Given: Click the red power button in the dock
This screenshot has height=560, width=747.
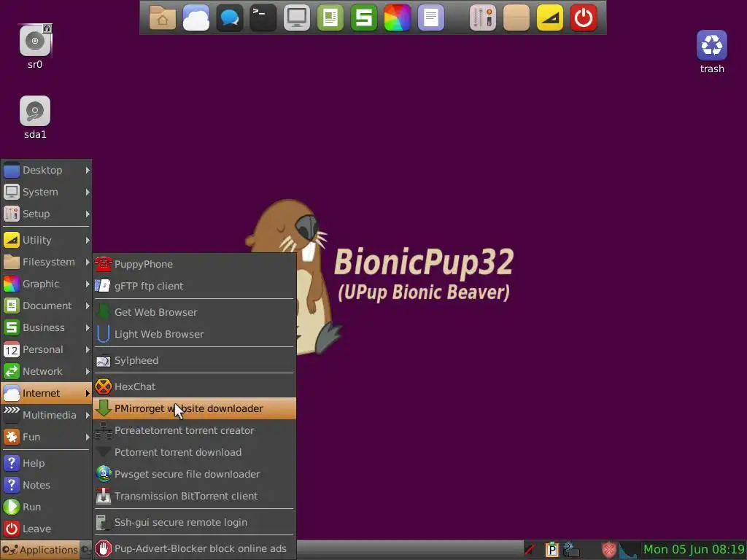Looking at the screenshot, I should 584,17.
